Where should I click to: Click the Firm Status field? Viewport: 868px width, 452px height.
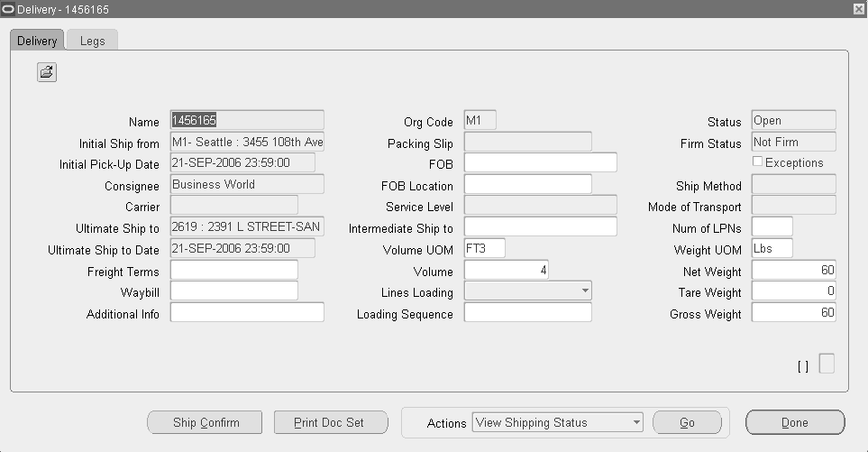[x=793, y=142]
